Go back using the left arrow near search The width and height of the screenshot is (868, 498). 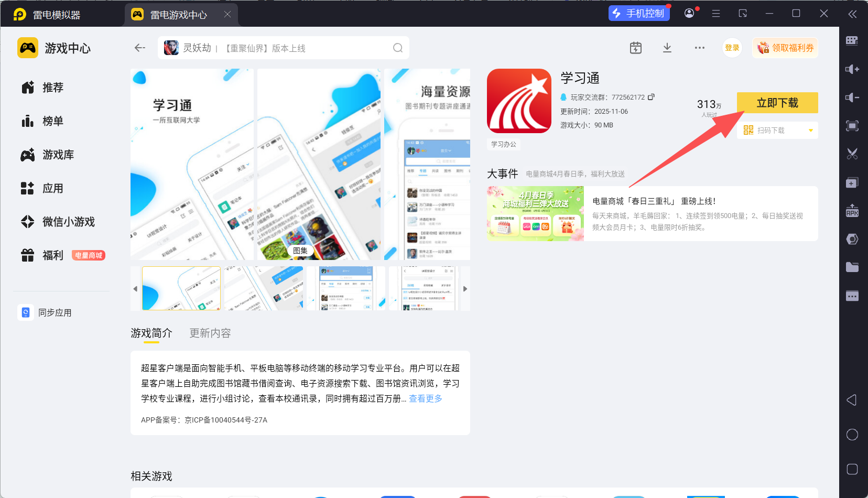tap(139, 48)
